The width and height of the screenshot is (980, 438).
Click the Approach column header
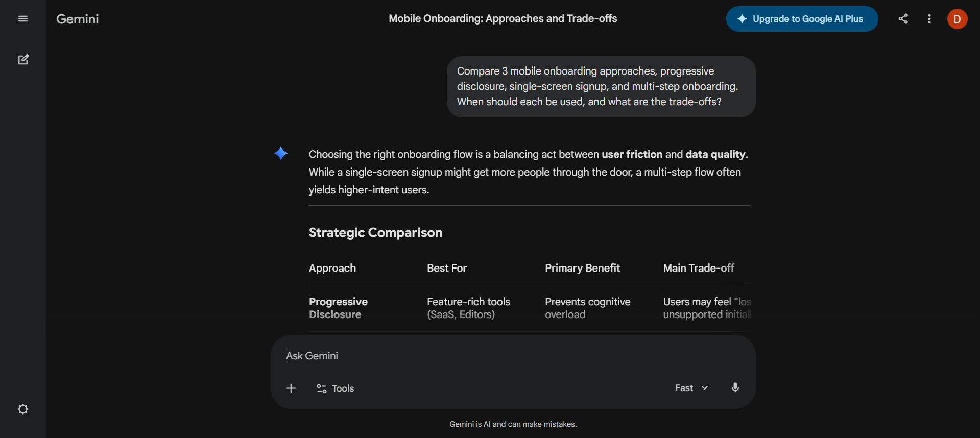tap(332, 268)
